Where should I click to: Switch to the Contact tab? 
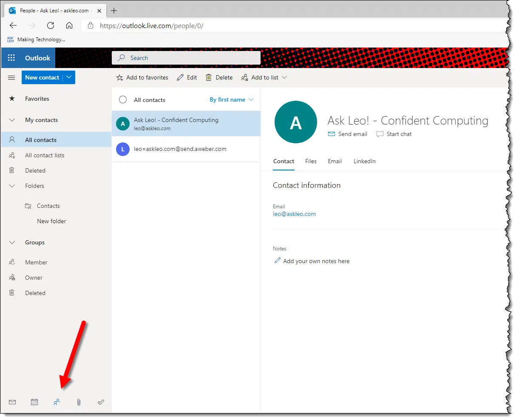click(x=284, y=161)
